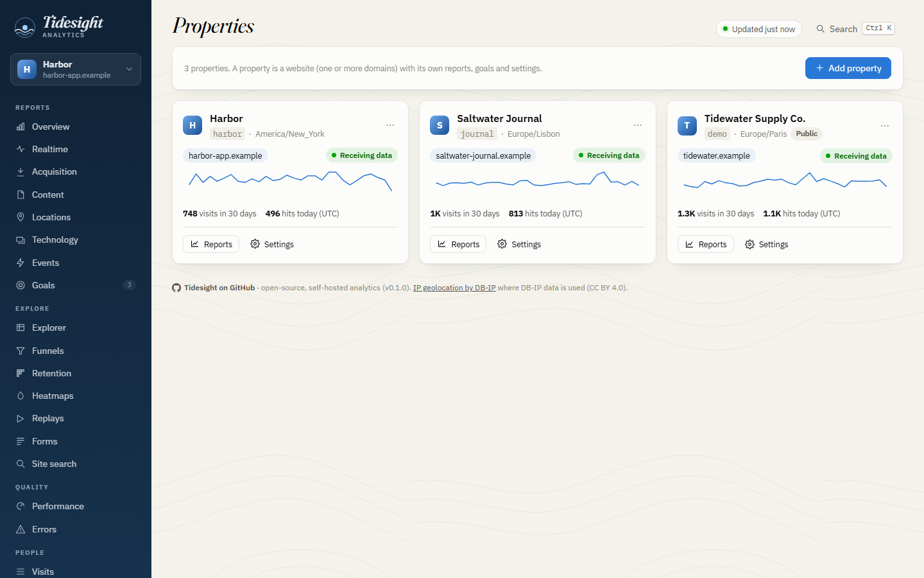This screenshot has height=578, width=924.
Task: Go to Realtime report
Action: click(x=76, y=149)
